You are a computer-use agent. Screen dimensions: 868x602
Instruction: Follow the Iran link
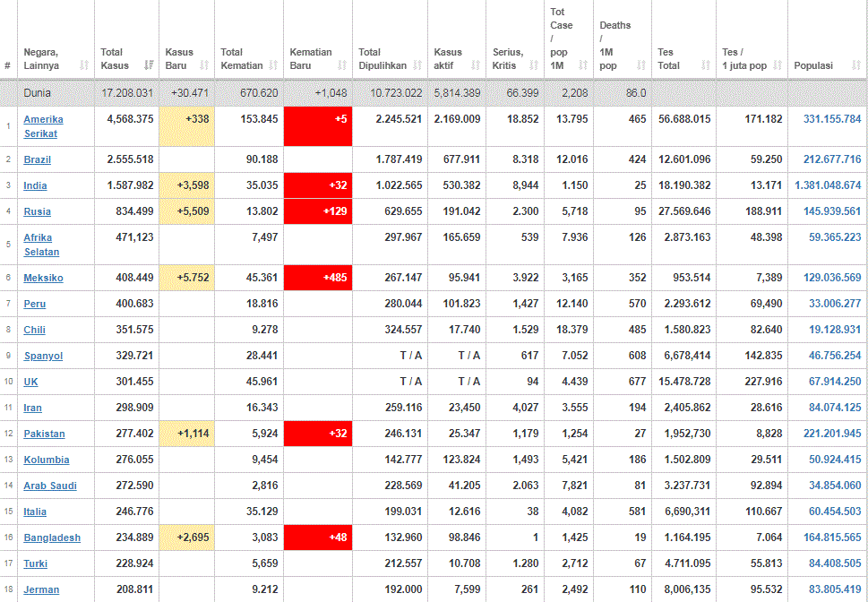32,408
